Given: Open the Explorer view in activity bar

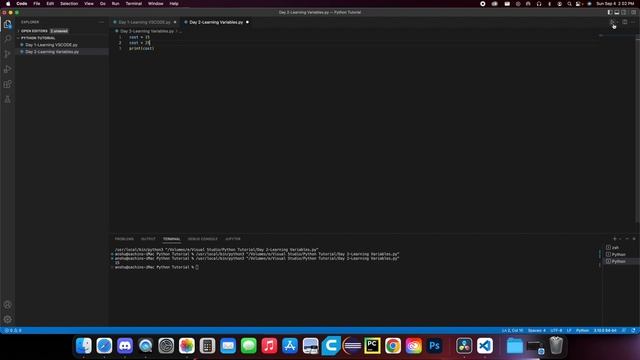Looking at the screenshot, I should point(7,24).
